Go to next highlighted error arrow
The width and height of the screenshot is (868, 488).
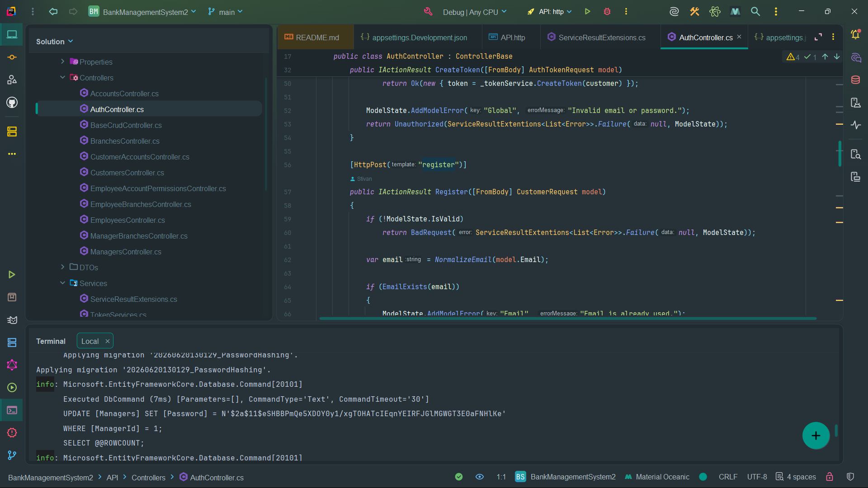point(837,56)
